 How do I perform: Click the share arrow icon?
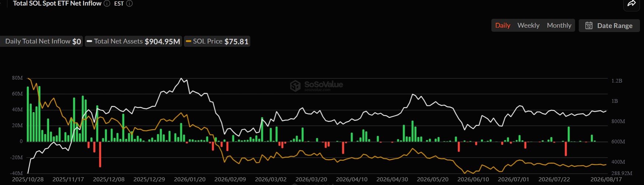631,4
